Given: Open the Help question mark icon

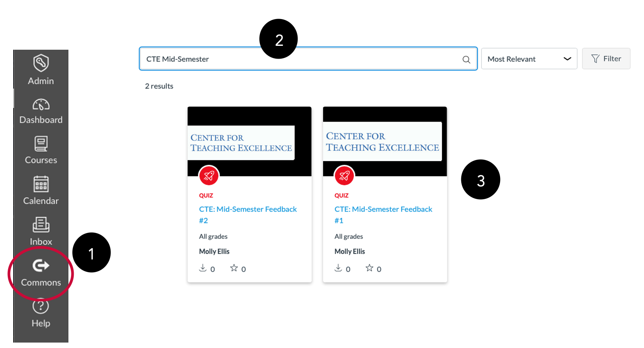Looking at the screenshot, I should pos(41,306).
